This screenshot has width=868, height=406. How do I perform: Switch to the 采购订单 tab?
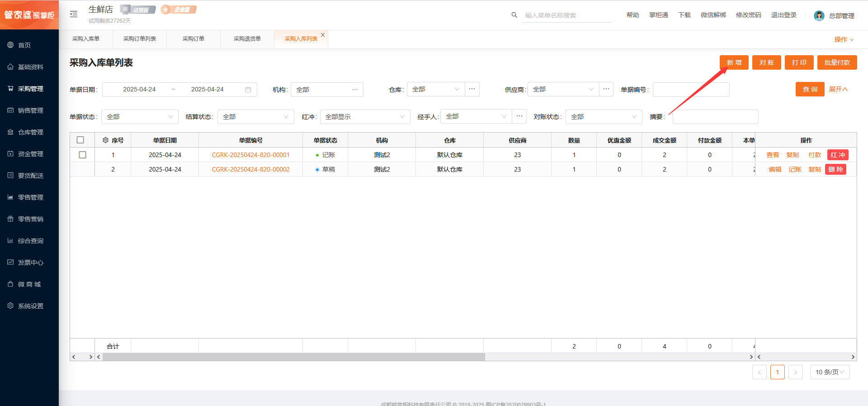tap(193, 39)
